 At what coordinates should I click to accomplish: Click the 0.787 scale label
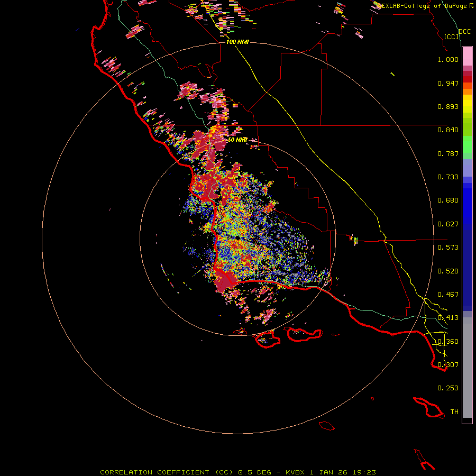coord(448,153)
